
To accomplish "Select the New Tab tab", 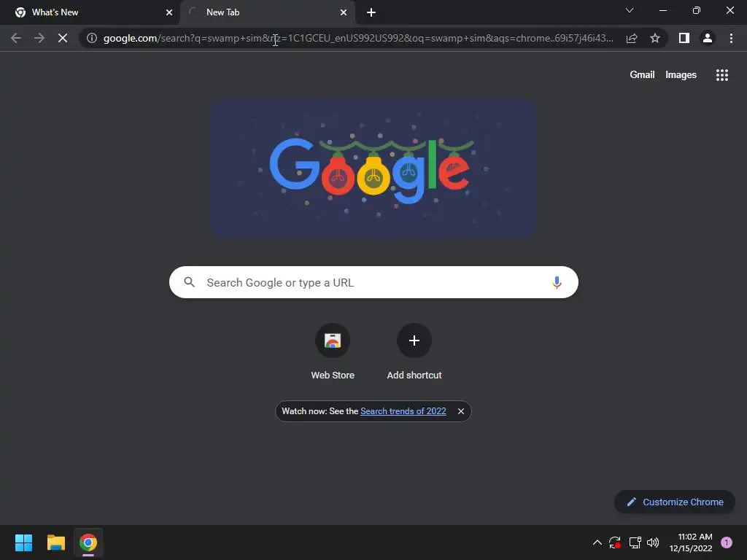I will [x=267, y=12].
